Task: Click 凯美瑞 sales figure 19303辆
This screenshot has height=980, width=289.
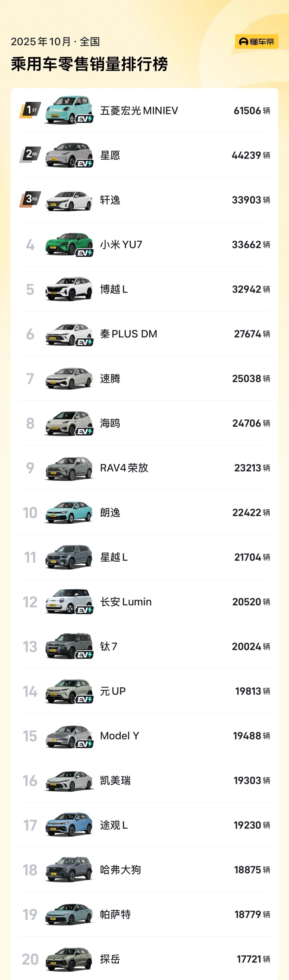Action: pyautogui.click(x=252, y=780)
